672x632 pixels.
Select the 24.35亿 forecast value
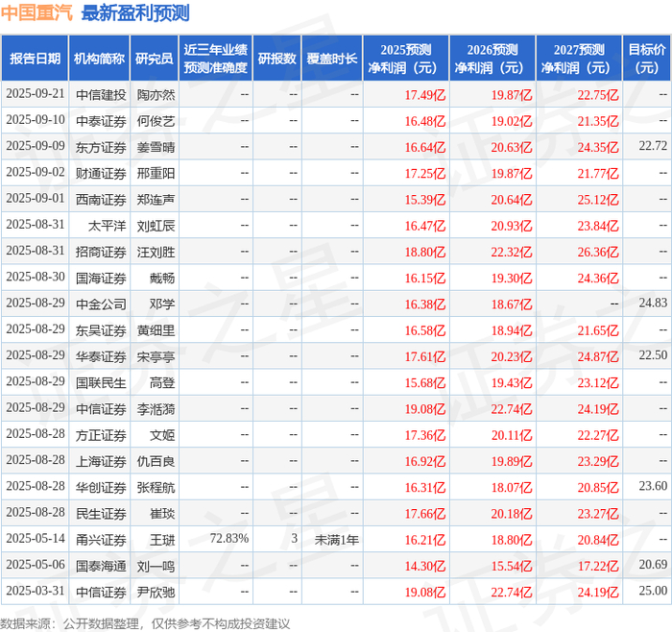pyautogui.click(x=598, y=148)
